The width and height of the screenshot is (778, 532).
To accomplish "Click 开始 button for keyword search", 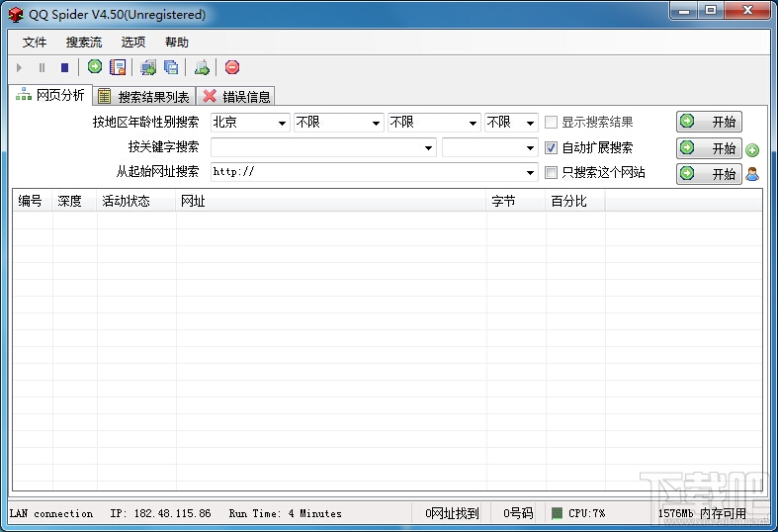I will (x=709, y=148).
